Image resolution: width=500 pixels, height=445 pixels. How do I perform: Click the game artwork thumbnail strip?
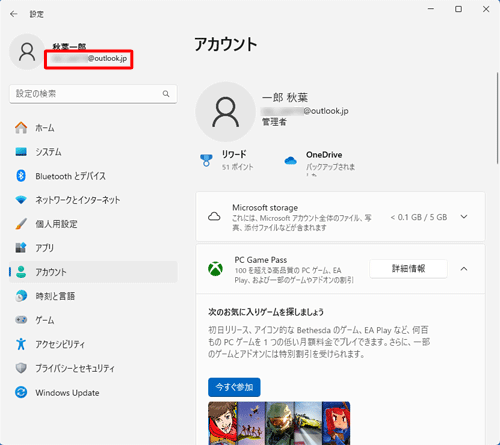tap(279, 423)
